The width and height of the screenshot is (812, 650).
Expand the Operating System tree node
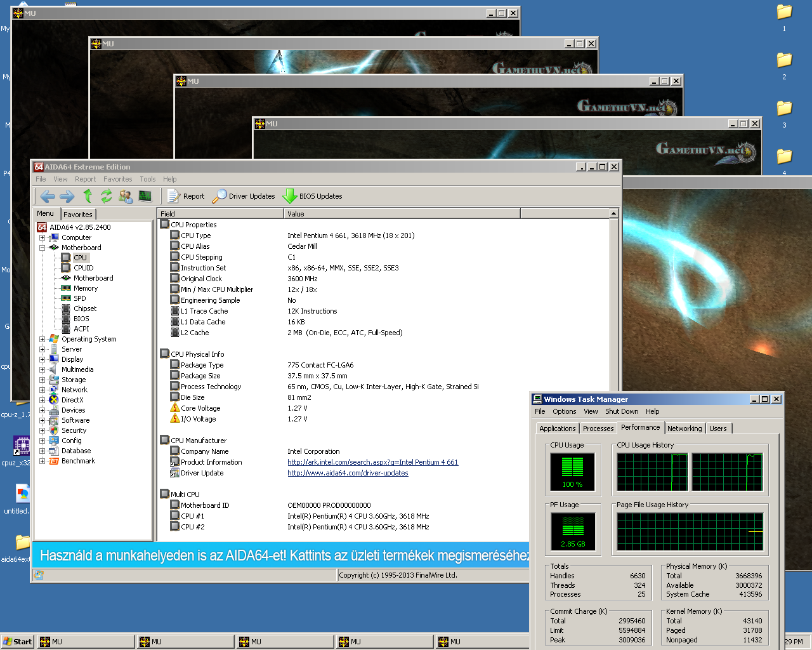click(42, 339)
